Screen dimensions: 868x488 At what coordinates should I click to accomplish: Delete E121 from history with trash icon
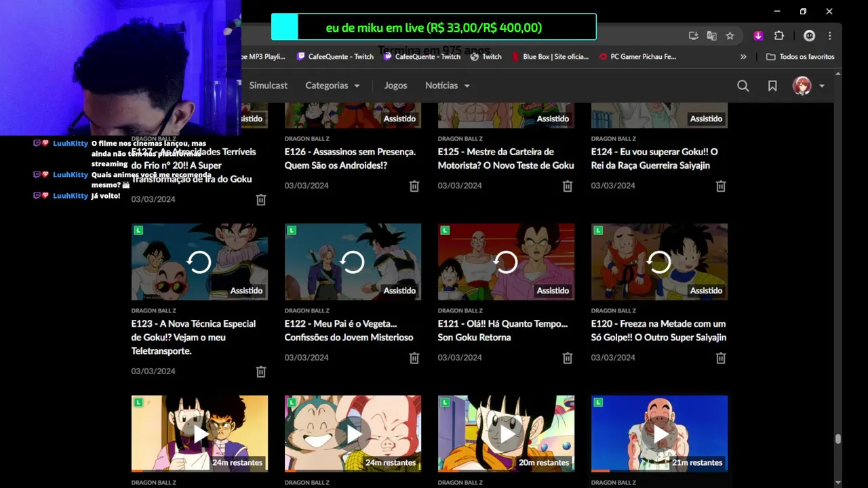pos(568,358)
